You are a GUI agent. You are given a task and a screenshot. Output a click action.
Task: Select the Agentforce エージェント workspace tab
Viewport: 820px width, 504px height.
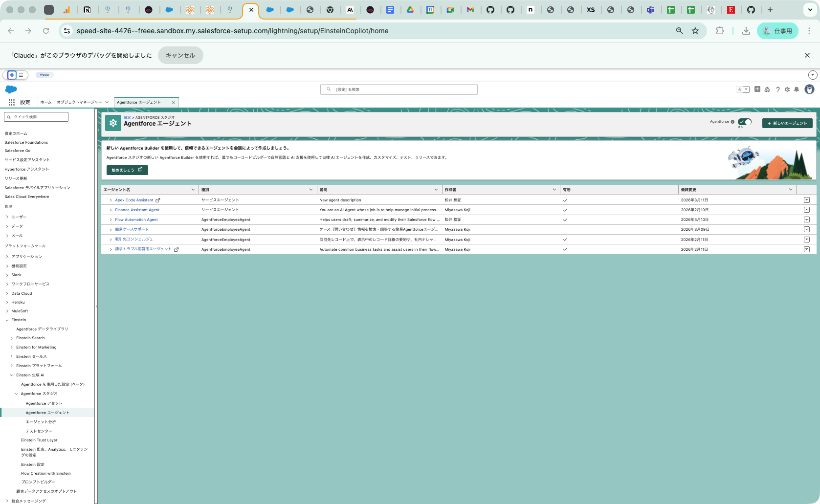[139, 102]
